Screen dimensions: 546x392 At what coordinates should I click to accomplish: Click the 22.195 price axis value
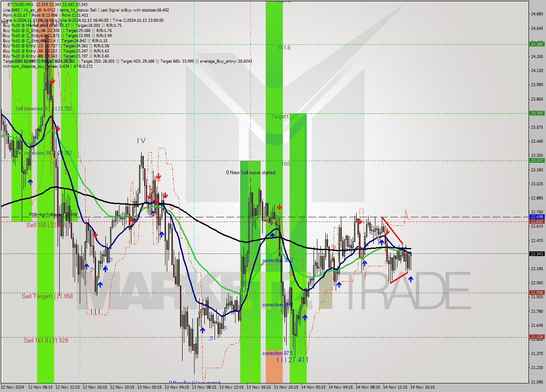point(537,268)
